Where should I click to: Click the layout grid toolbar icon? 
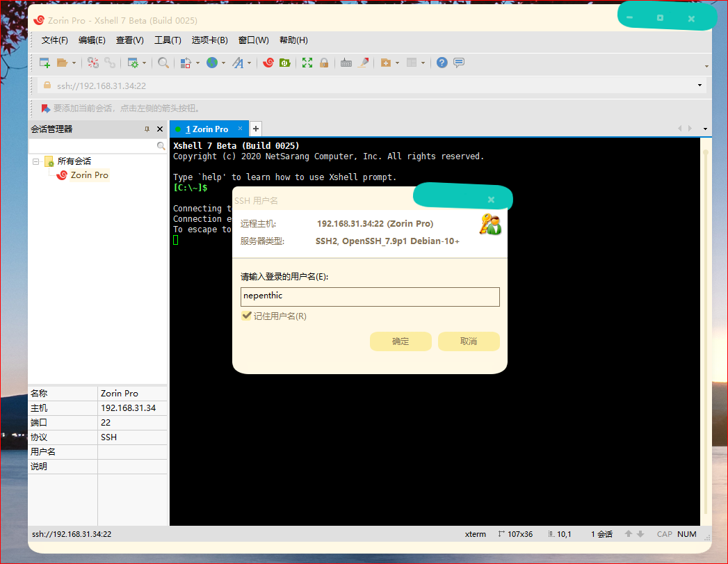412,63
